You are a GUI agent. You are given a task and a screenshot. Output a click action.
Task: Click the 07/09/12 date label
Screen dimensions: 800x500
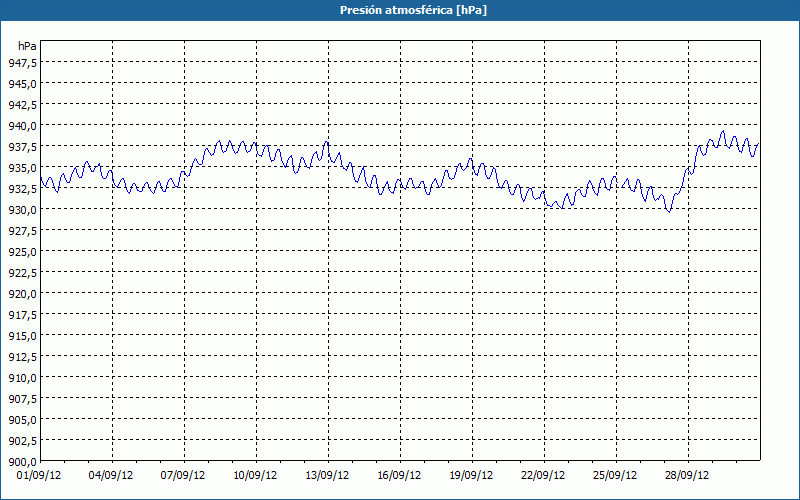183,476
